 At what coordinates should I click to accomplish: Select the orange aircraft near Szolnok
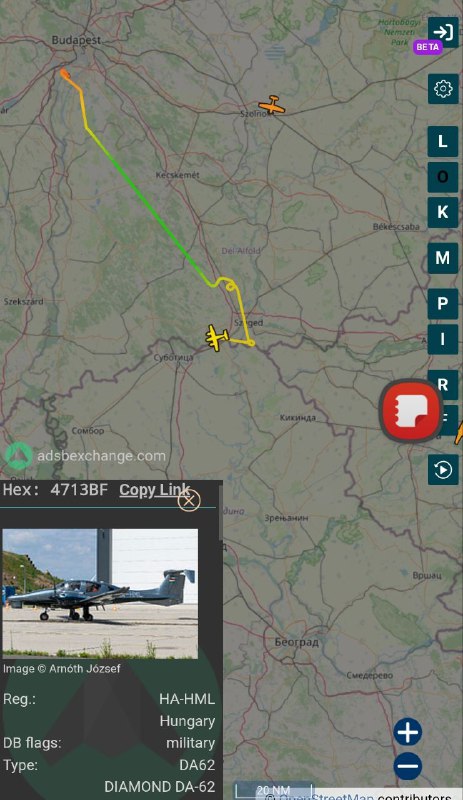pyautogui.click(x=272, y=105)
